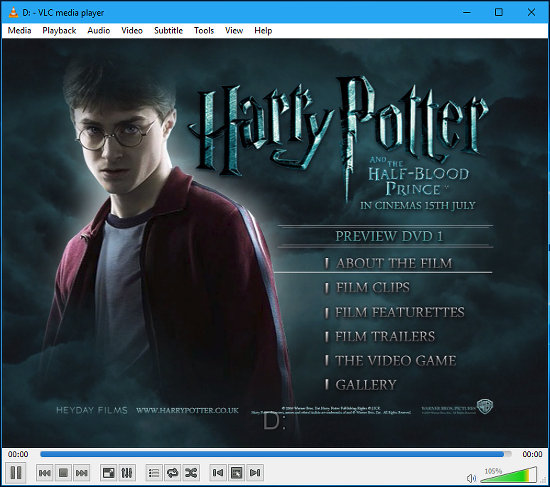
Task: Stop playback with the stop button
Action: pos(63,473)
